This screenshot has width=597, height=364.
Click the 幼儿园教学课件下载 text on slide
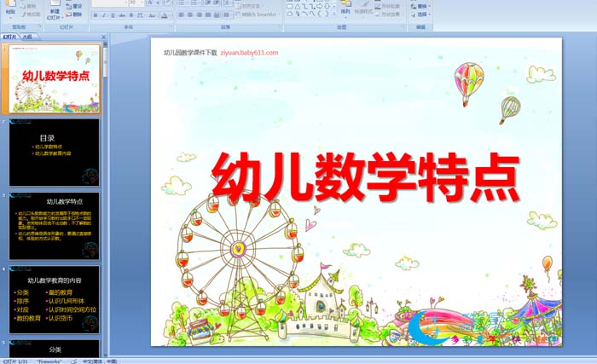190,53
